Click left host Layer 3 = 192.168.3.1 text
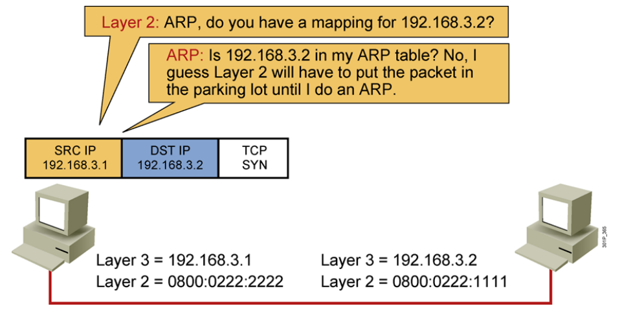The width and height of the screenshot is (644, 315). pyautogui.click(x=173, y=261)
